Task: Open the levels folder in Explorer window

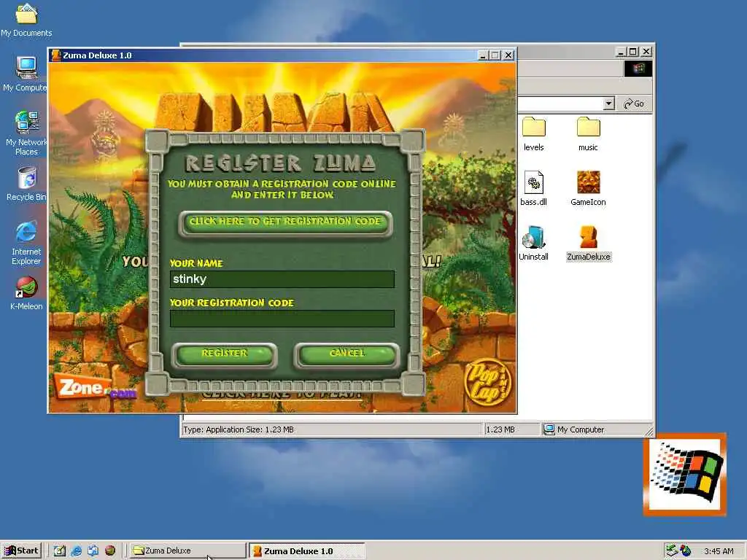Action: tap(533, 134)
